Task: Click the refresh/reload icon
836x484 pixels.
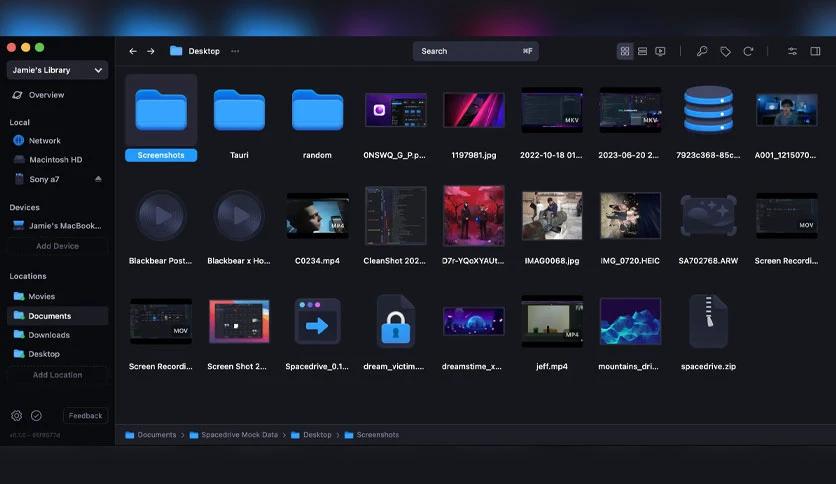Action: pyautogui.click(x=748, y=51)
